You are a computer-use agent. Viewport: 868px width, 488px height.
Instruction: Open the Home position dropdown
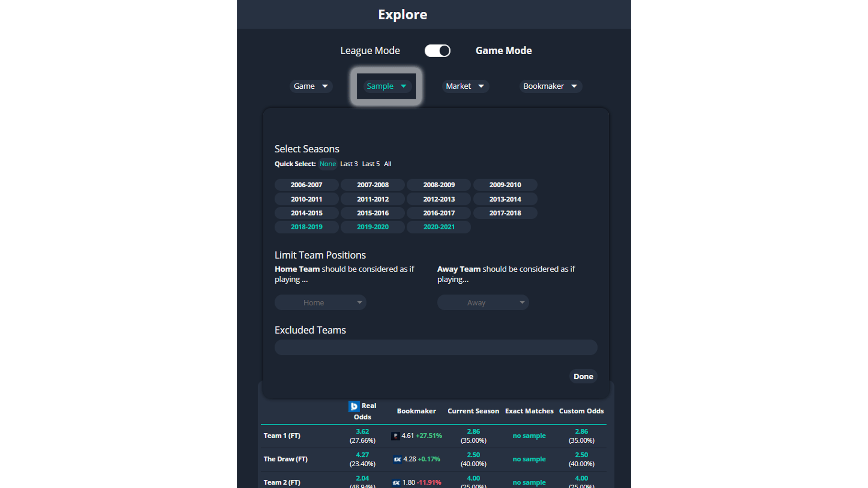pos(320,303)
